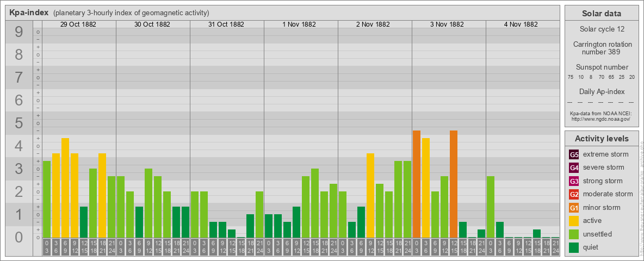Click the 'Solar cycle 12' text
Screen dimensions: 644x261
coord(602,29)
